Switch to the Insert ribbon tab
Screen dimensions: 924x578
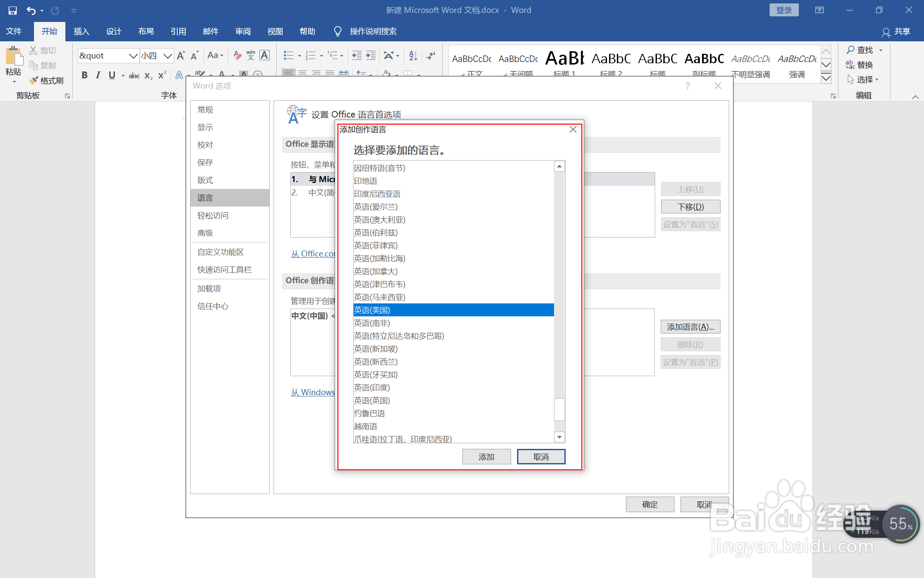coord(81,31)
